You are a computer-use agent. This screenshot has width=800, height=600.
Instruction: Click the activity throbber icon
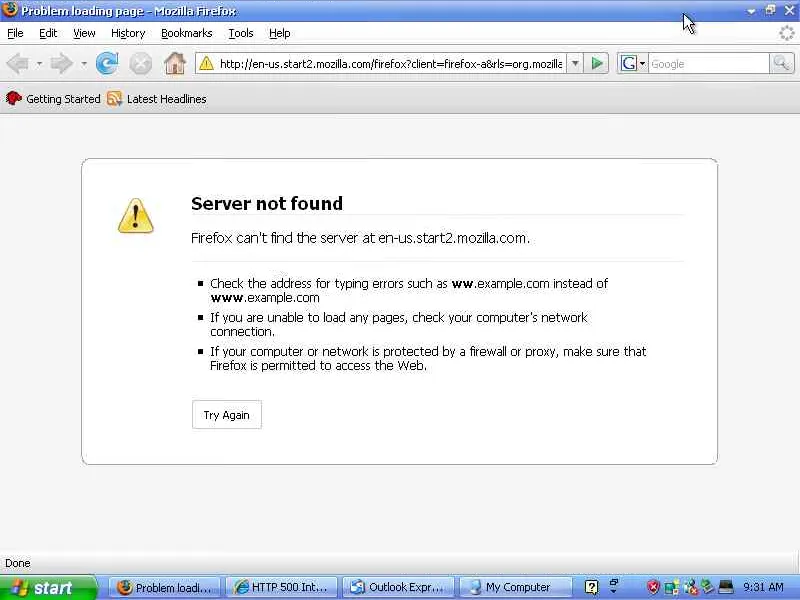(x=786, y=34)
